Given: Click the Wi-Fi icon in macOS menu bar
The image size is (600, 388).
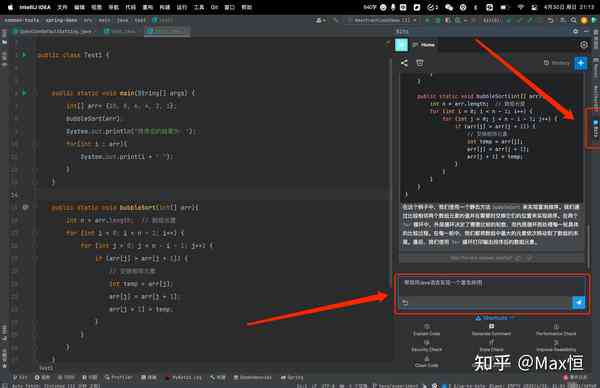Looking at the screenshot, I should click(x=520, y=7).
